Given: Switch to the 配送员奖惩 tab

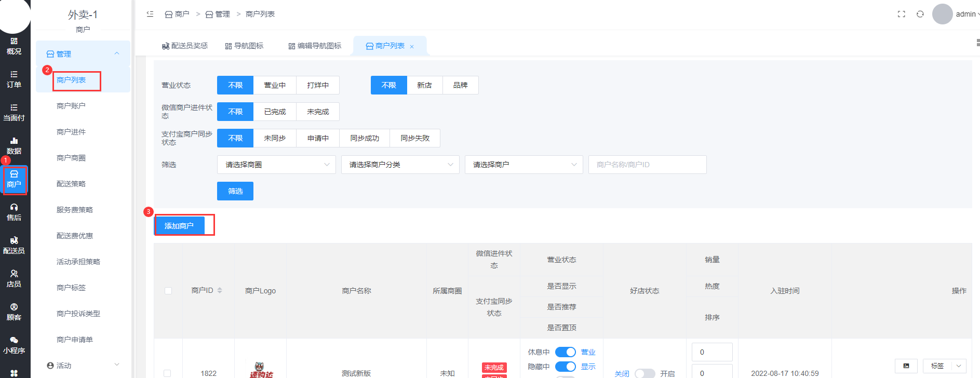Looking at the screenshot, I should click(185, 46).
